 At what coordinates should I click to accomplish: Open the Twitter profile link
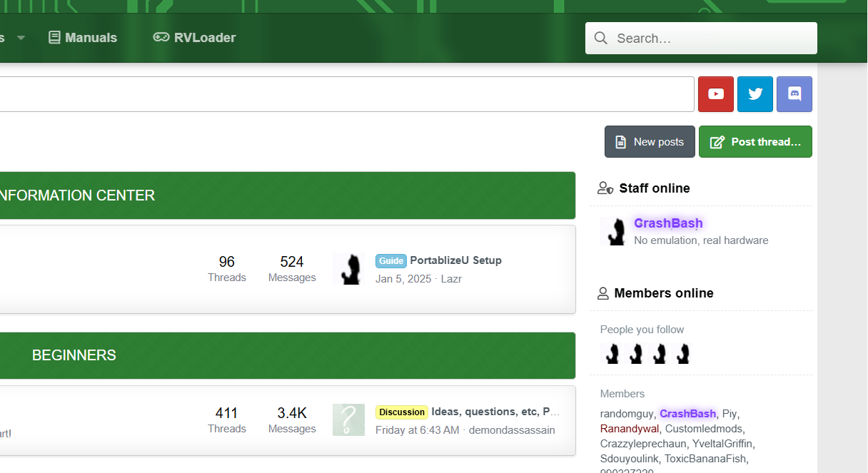point(755,94)
